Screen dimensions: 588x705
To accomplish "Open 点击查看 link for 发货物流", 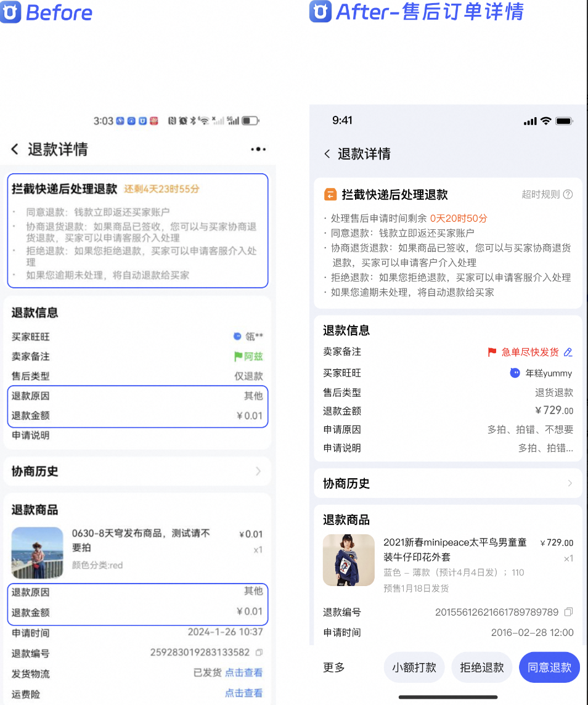I will point(243,672).
